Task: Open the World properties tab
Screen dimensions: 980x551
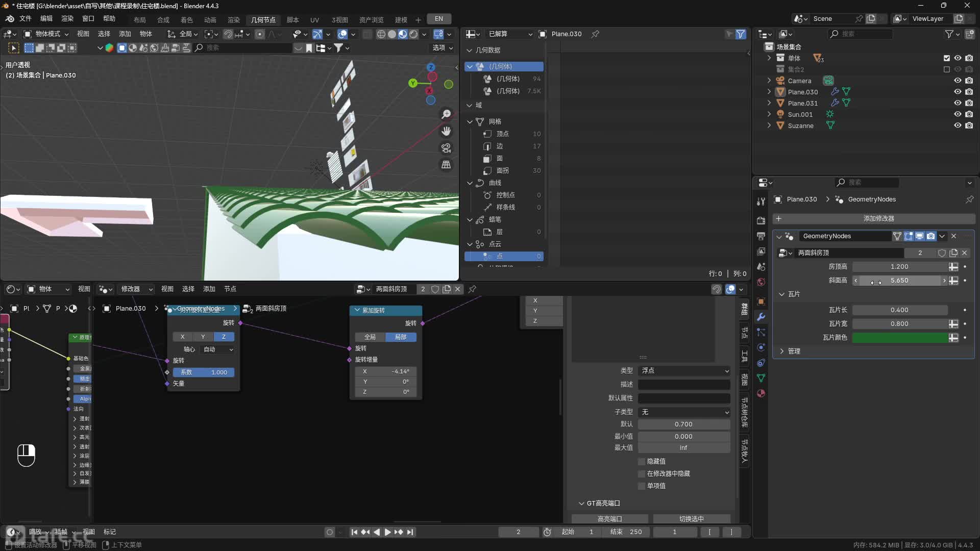Action: pyautogui.click(x=761, y=282)
